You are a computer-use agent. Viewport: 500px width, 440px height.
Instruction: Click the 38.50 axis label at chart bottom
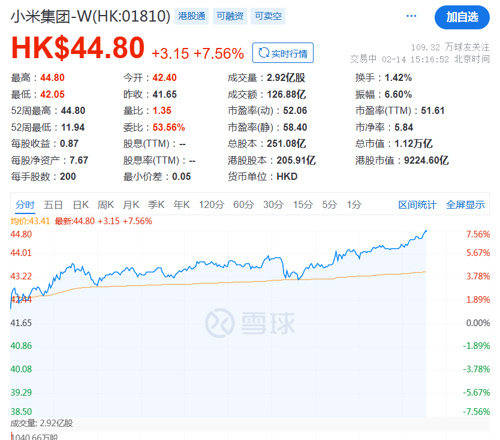(x=21, y=412)
